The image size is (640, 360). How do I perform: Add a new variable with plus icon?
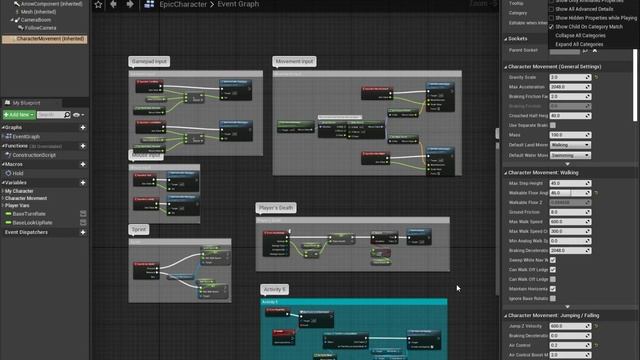point(83,182)
